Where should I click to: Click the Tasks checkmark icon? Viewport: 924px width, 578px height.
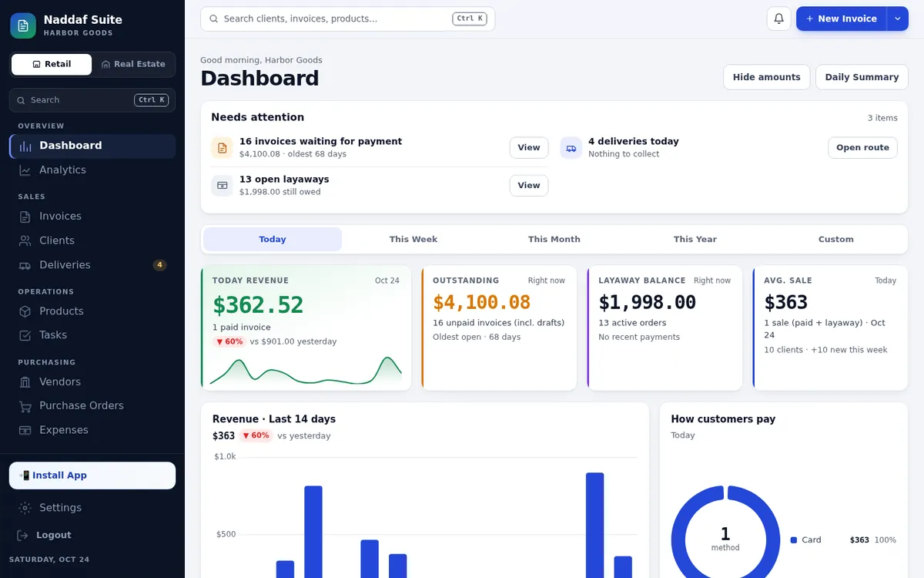25,335
